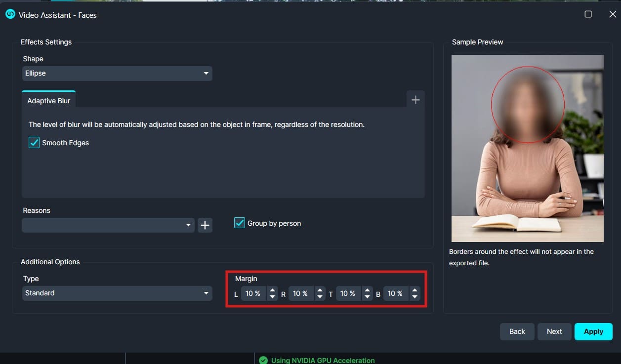Increase the left margin with up arrow

pyautogui.click(x=272, y=290)
